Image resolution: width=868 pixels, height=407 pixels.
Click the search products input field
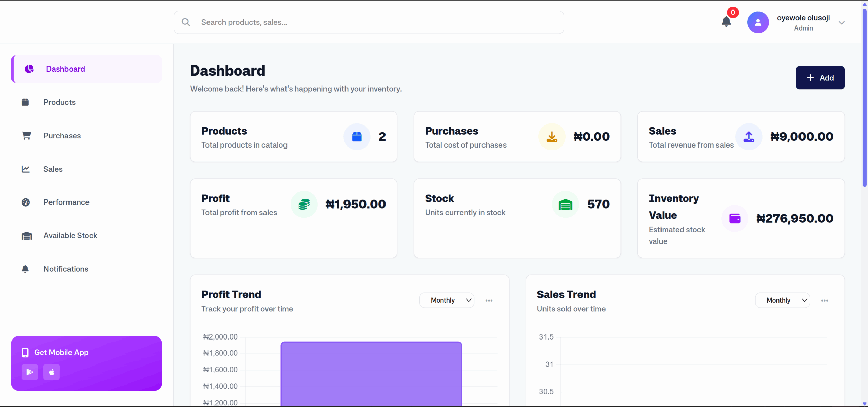point(373,22)
